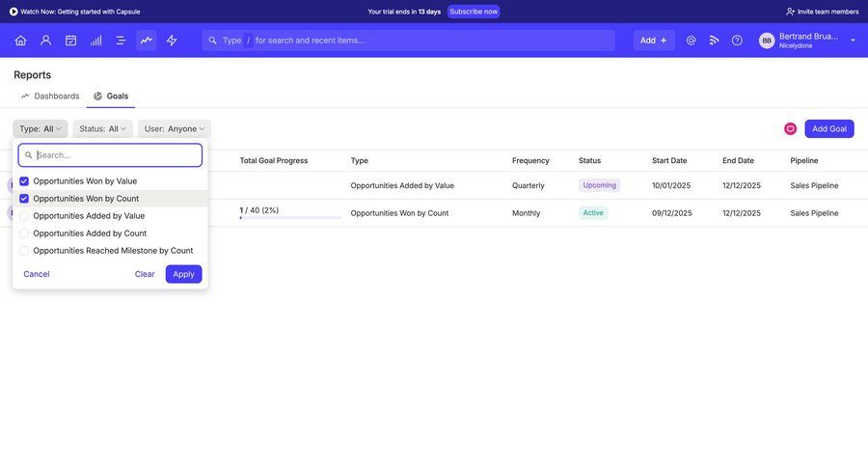Open the Sales pipeline bar chart icon
Viewport: 868px width, 467px height.
pyautogui.click(x=95, y=41)
